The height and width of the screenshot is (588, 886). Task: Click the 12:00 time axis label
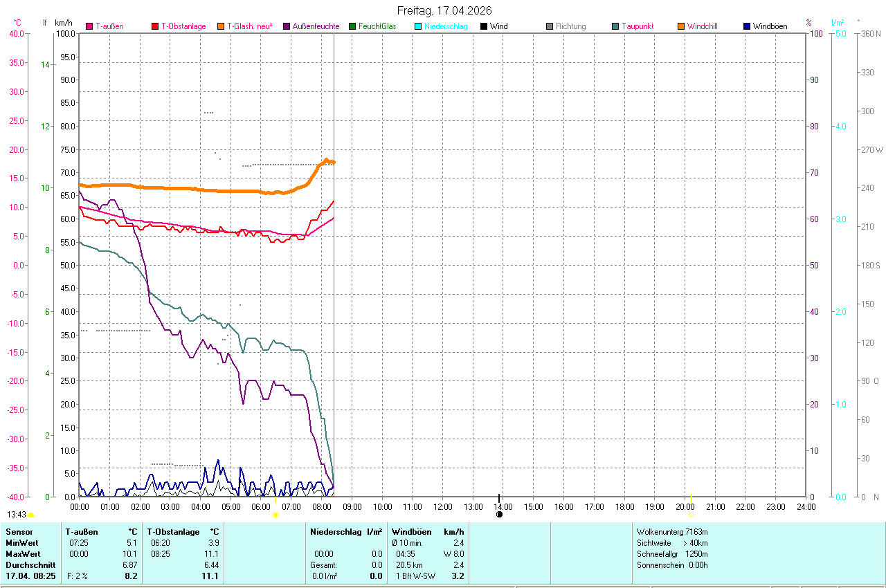click(442, 507)
